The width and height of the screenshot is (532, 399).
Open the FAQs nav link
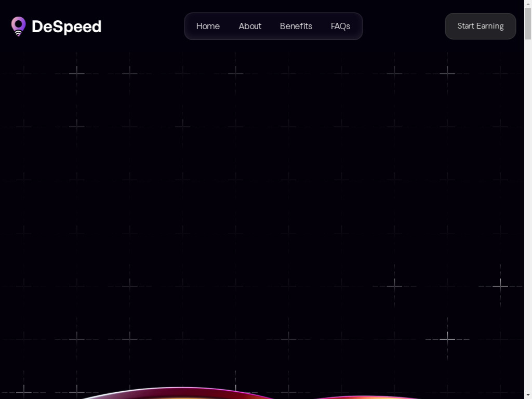340,26
